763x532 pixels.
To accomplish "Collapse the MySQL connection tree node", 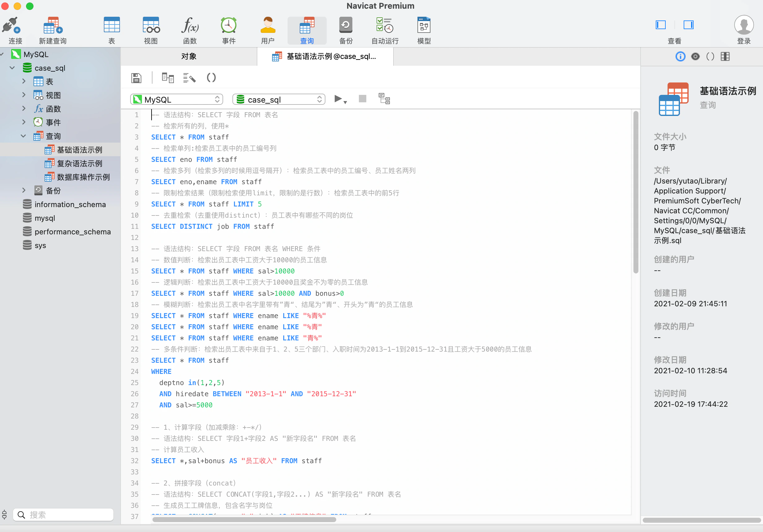I will pos(2,54).
